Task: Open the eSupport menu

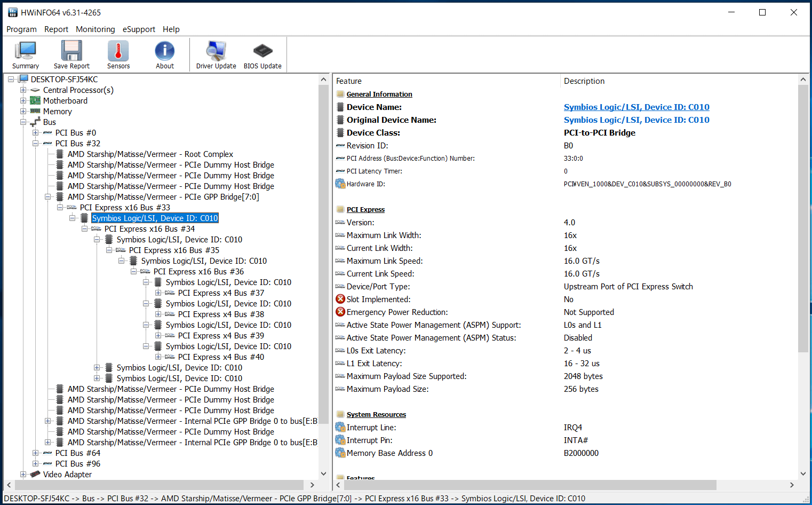Action: pos(139,29)
